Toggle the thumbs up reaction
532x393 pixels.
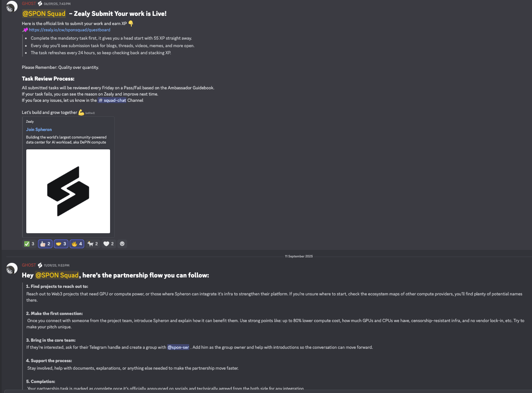tap(45, 244)
